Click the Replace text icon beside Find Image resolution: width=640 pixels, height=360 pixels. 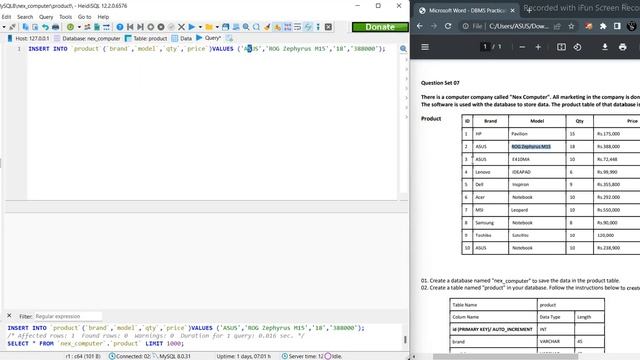click(256, 27)
